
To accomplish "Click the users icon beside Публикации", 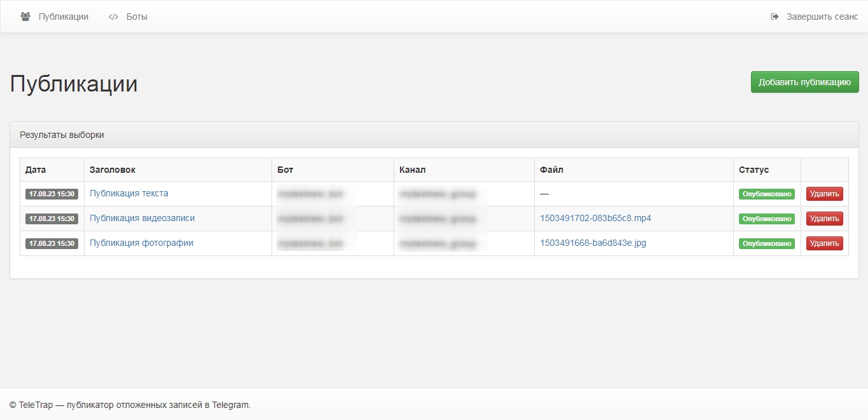I will click(x=25, y=17).
